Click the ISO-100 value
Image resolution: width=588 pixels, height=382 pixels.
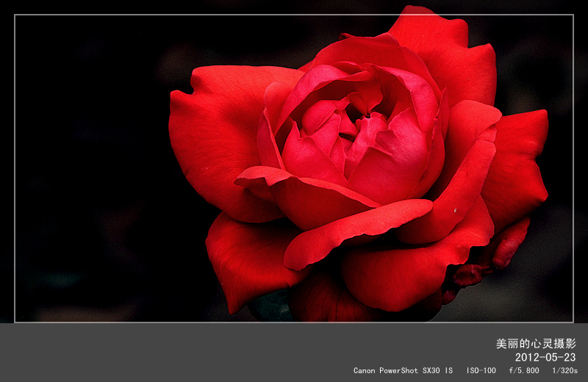pos(481,370)
